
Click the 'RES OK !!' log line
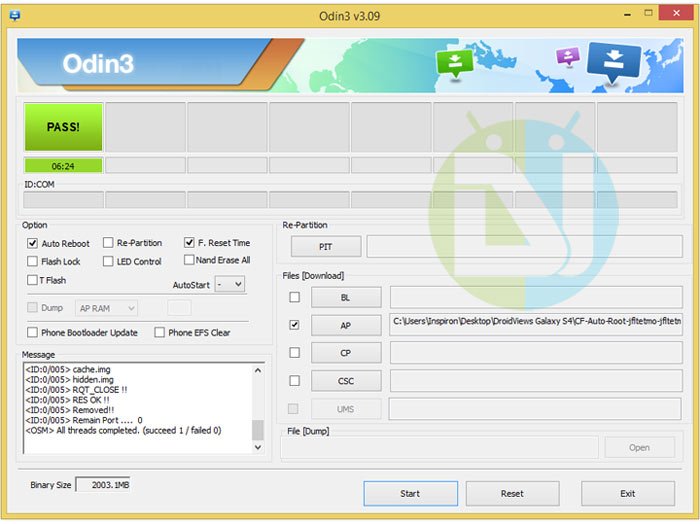(x=67, y=400)
